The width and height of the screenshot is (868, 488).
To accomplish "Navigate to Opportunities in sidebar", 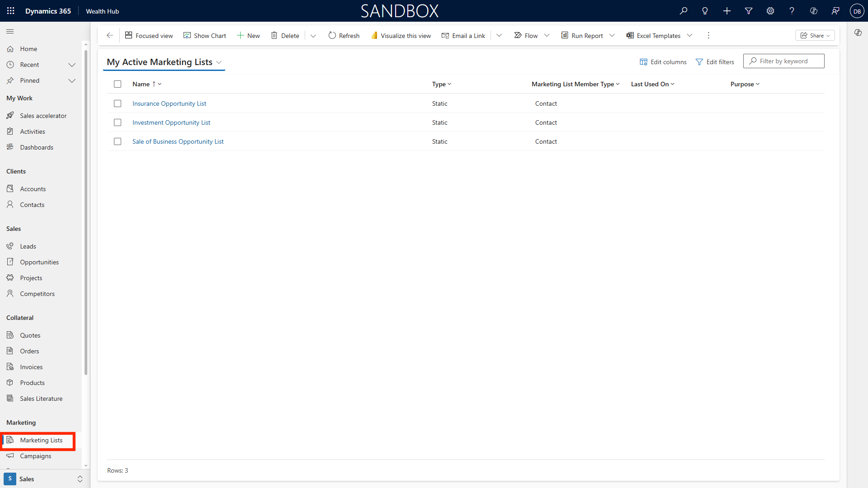I will pyautogui.click(x=39, y=262).
